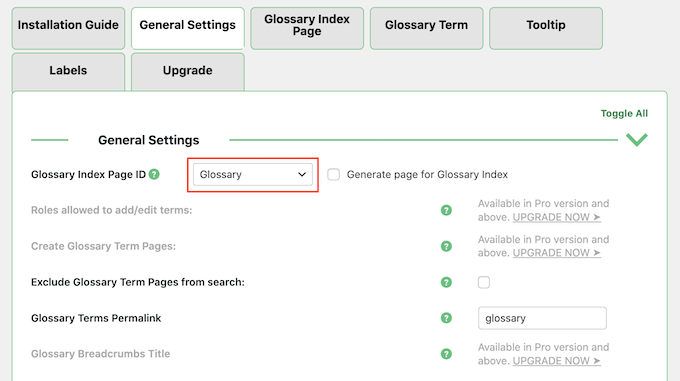The height and width of the screenshot is (381, 680).
Task: Click help icon for Glossary Breadcrumbs Title
Action: (x=446, y=354)
